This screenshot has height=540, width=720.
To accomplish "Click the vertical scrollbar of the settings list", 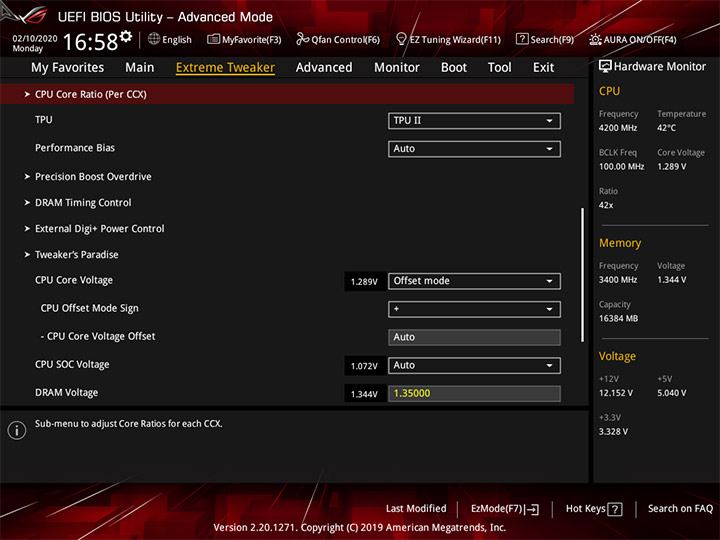I will [x=582, y=275].
